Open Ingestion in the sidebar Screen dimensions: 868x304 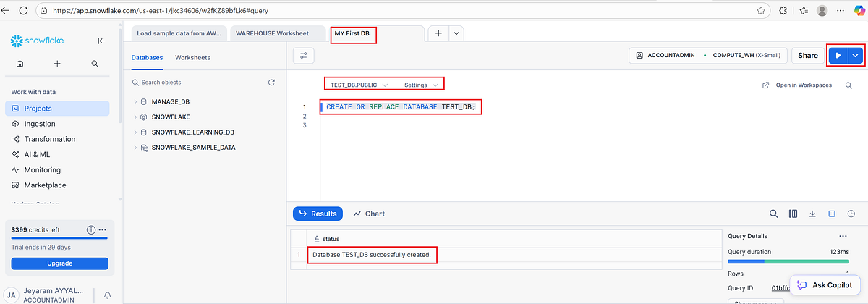coord(57,124)
